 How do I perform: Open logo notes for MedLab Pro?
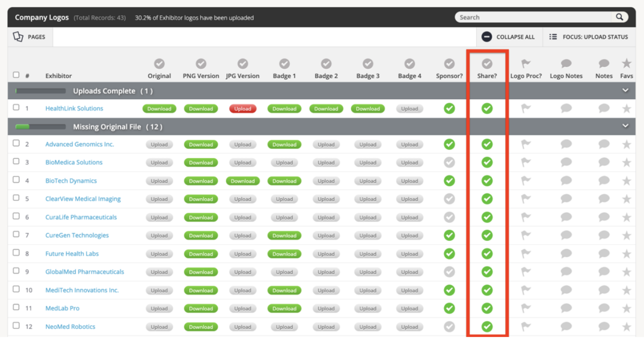click(566, 308)
